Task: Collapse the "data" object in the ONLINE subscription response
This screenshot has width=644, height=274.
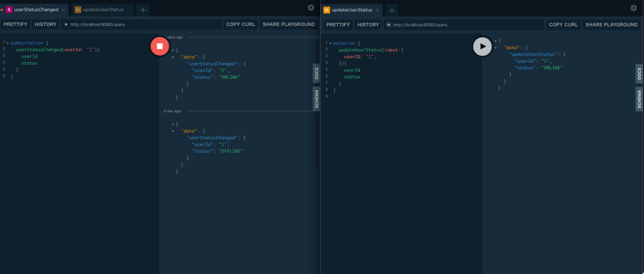Action: point(173,56)
